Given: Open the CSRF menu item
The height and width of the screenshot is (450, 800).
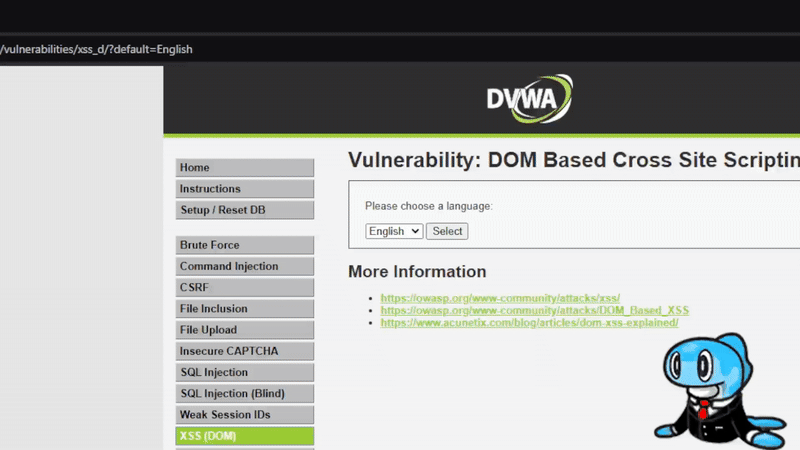Looking at the screenshot, I should pyautogui.click(x=245, y=287).
